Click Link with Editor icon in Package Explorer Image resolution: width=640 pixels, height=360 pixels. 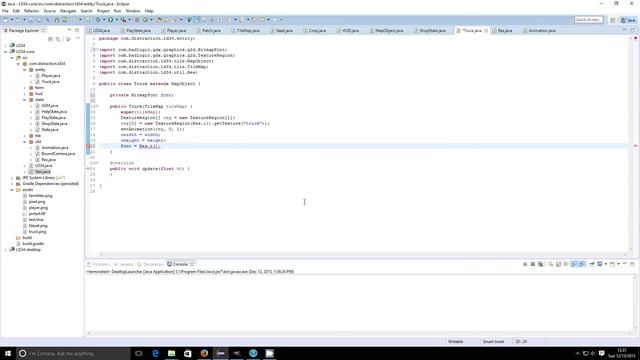pyautogui.click(x=58, y=39)
